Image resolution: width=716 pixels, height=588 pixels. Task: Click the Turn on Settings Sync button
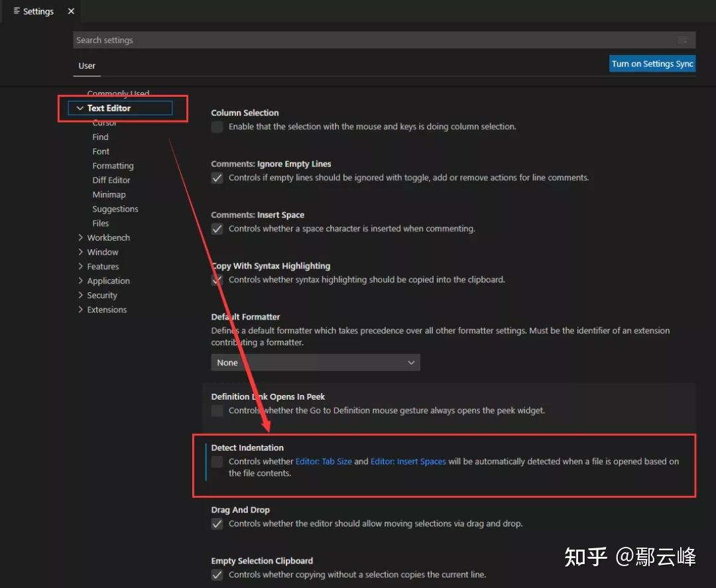click(652, 63)
